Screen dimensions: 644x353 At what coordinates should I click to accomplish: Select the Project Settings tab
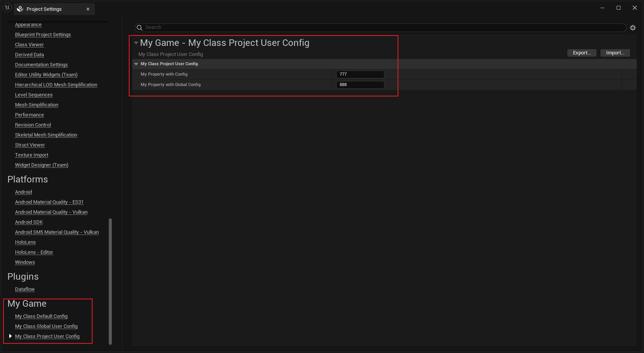pos(44,9)
